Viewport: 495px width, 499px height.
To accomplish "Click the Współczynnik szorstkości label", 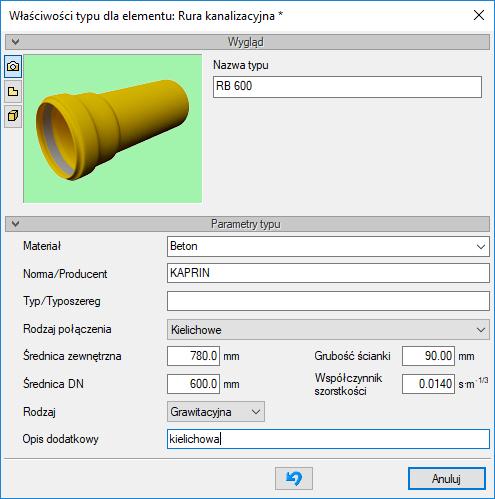I will pos(348,384).
